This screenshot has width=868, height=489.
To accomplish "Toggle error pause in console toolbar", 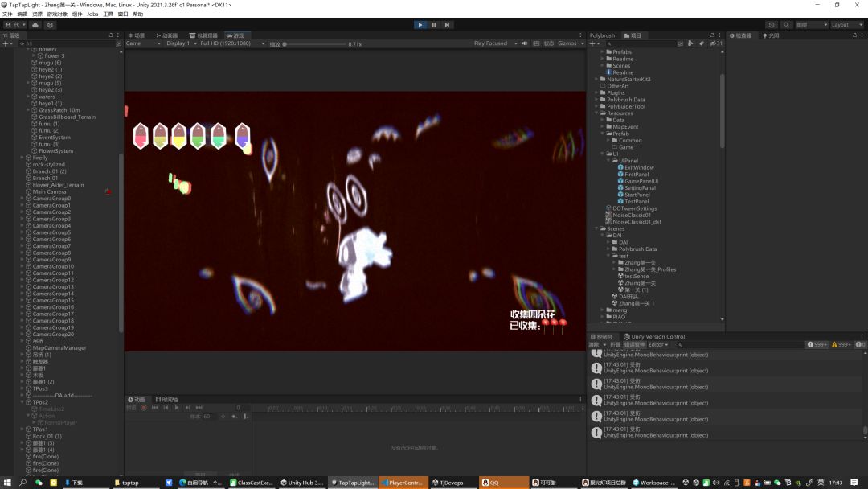I will point(634,344).
